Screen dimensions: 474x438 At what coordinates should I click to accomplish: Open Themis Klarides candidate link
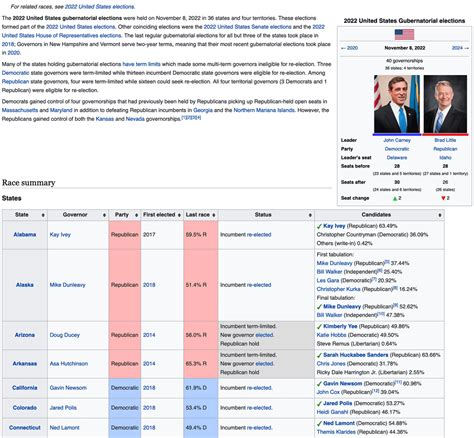(x=336, y=432)
